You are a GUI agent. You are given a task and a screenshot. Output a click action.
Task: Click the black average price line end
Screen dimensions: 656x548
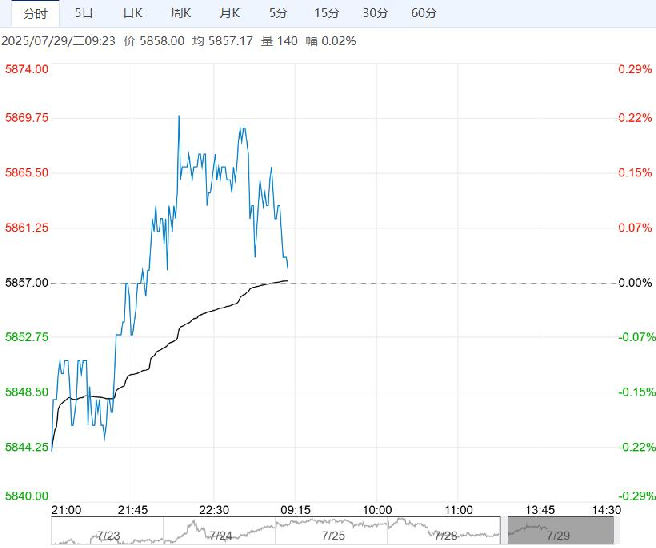pos(287,280)
